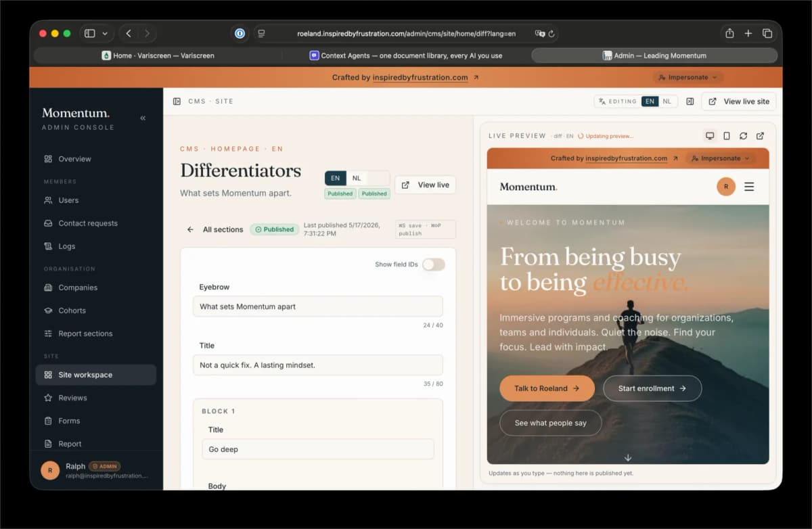
Task: Open inspiredbyfrustration.com link in top banner
Action: (x=420, y=77)
